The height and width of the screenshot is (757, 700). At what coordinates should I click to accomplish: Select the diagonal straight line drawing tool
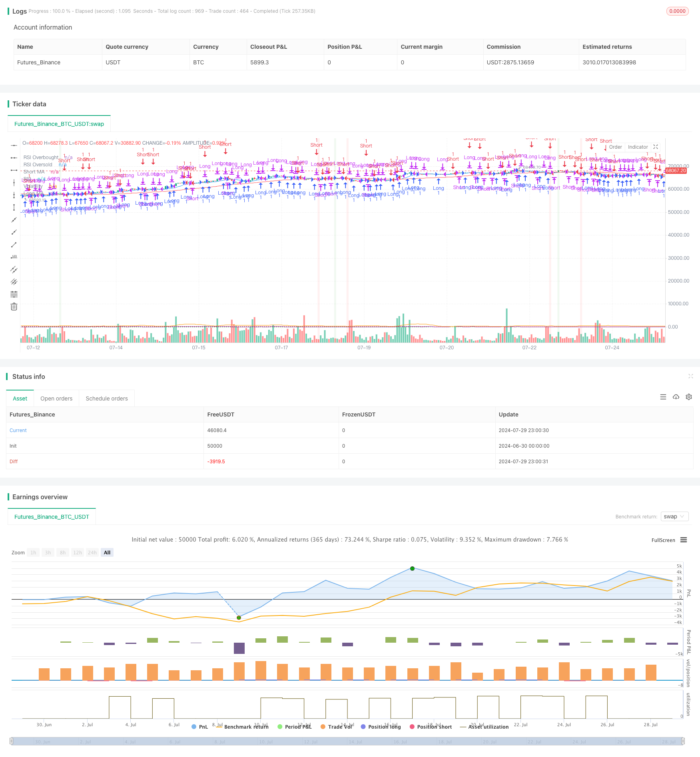[x=14, y=220]
